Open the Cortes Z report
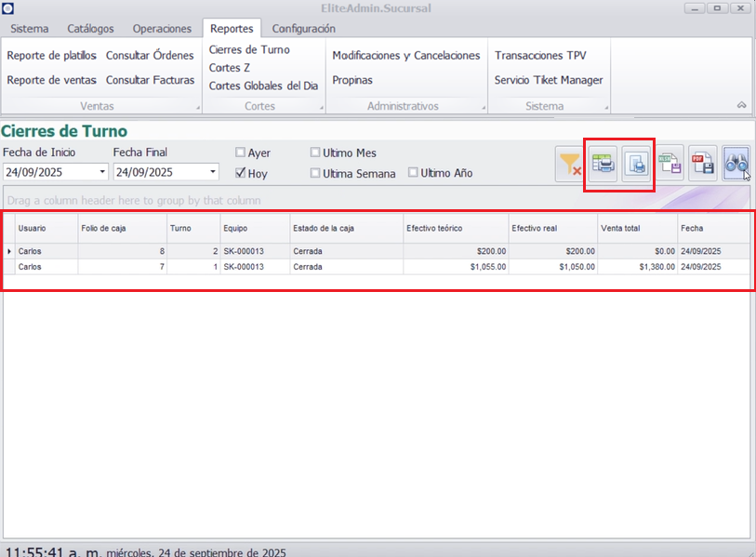This screenshot has width=756, height=557. tap(229, 68)
